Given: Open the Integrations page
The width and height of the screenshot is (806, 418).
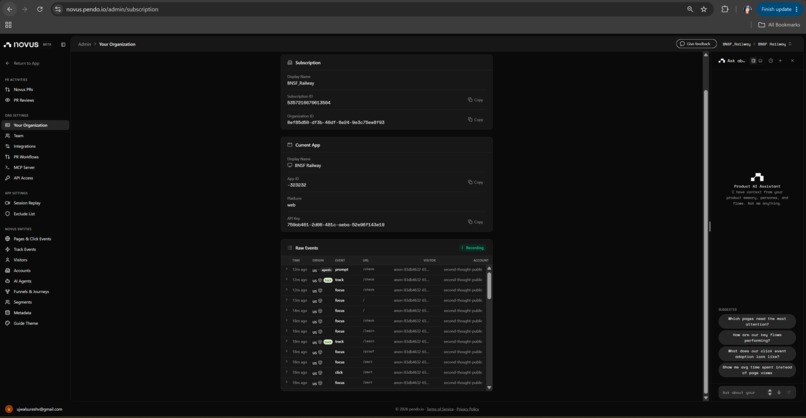Looking at the screenshot, I should [34, 147].
